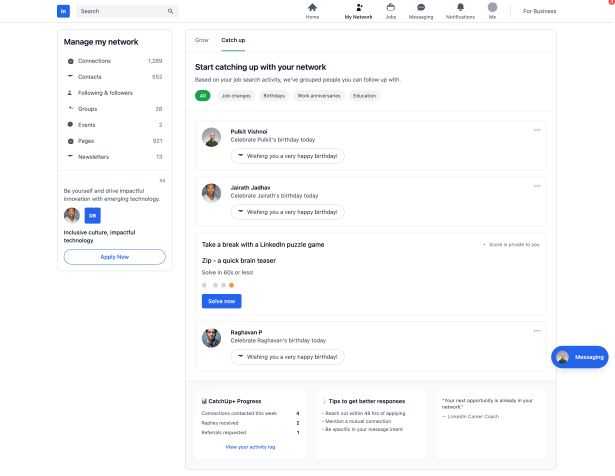This screenshot has width=615, height=476.
Task: Open the Newsletters link
Action: pyautogui.click(x=94, y=157)
